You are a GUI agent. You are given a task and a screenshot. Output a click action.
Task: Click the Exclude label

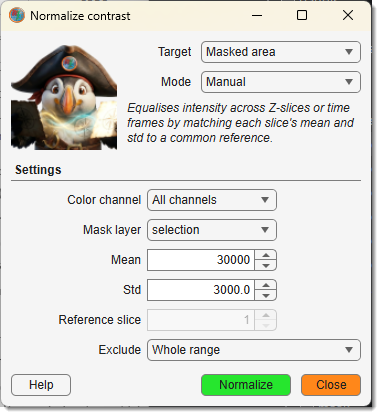(120, 350)
